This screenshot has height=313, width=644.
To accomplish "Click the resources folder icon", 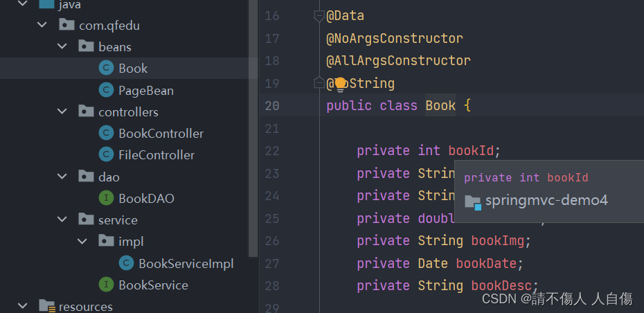I will coord(47,306).
